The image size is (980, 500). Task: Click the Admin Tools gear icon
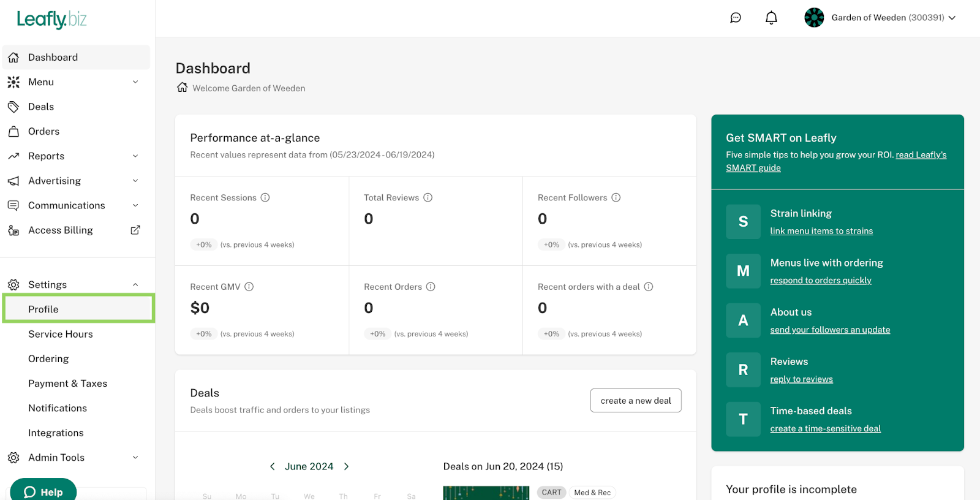pyautogui.click(x=13, y=458)
